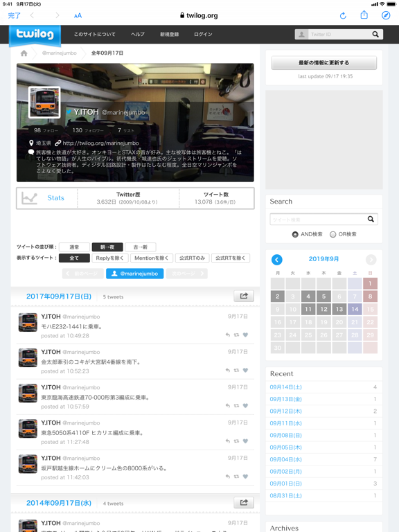The width and height of the screenshot is (399, 532).
Task: Enable the Replyを除く filter
Action: point(110,258)
